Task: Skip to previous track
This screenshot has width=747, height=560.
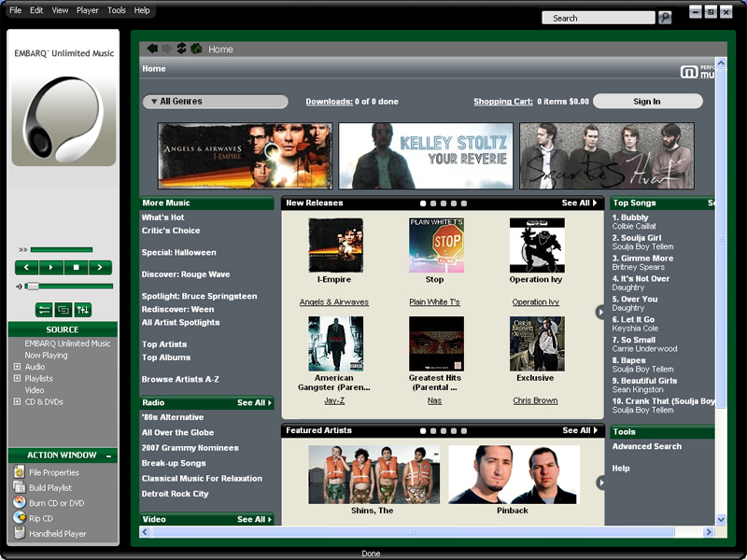Action: click(27, 268)
